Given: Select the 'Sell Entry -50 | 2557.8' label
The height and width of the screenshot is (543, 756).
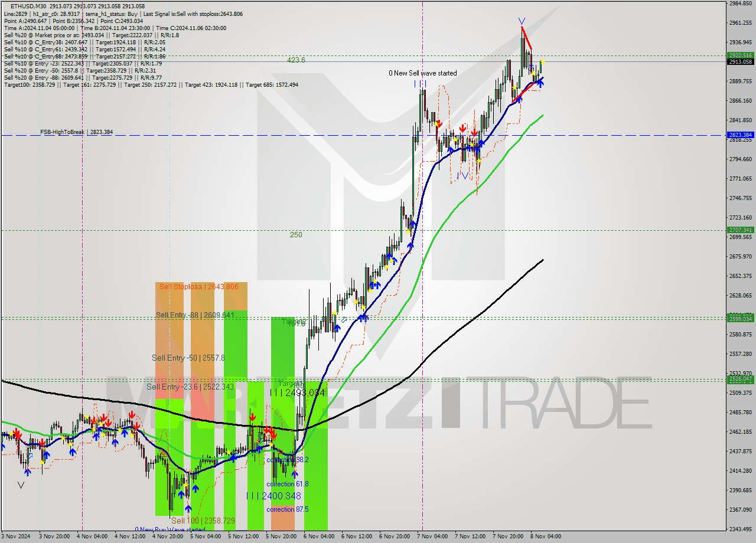Looking at the screenshot, I should (188, 358).
